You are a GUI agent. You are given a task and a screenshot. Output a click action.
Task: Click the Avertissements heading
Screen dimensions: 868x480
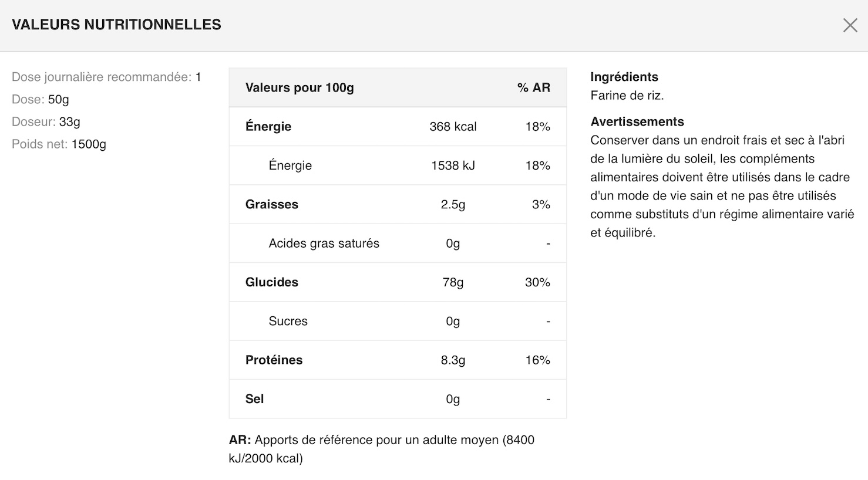point(637,121)
